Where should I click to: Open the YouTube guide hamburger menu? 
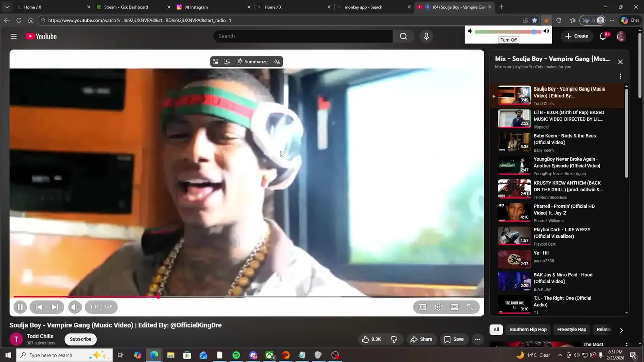14,36
